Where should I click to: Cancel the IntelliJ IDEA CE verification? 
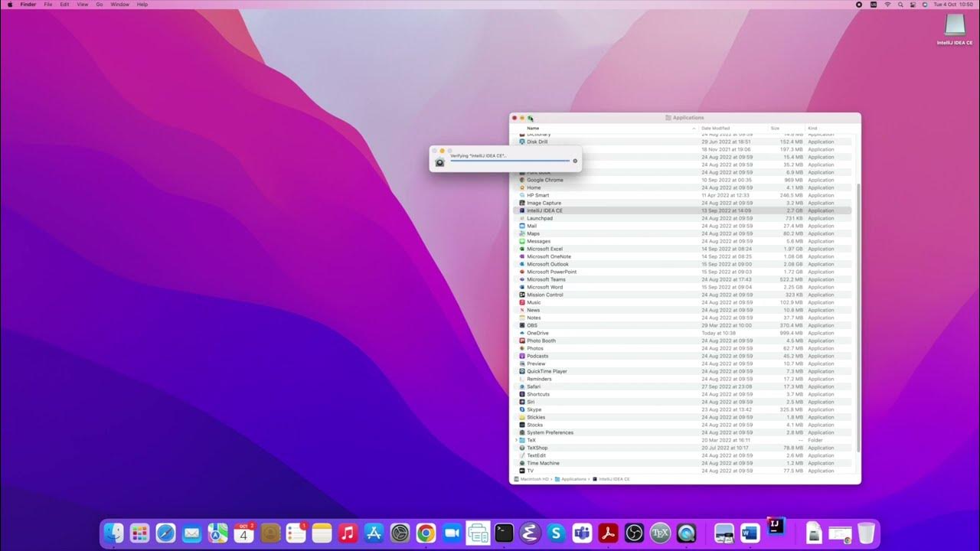[575, 161]
